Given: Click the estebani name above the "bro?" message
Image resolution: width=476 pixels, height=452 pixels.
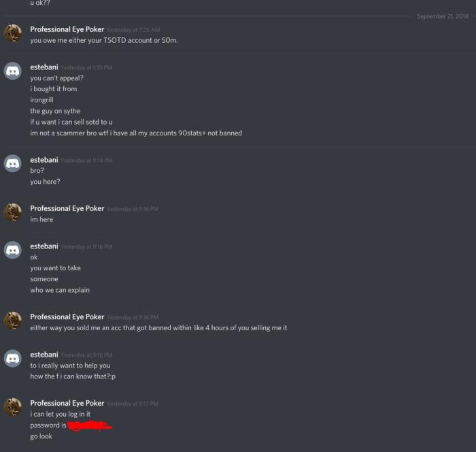Looking at the screenshot, I should tap(44, 160).
